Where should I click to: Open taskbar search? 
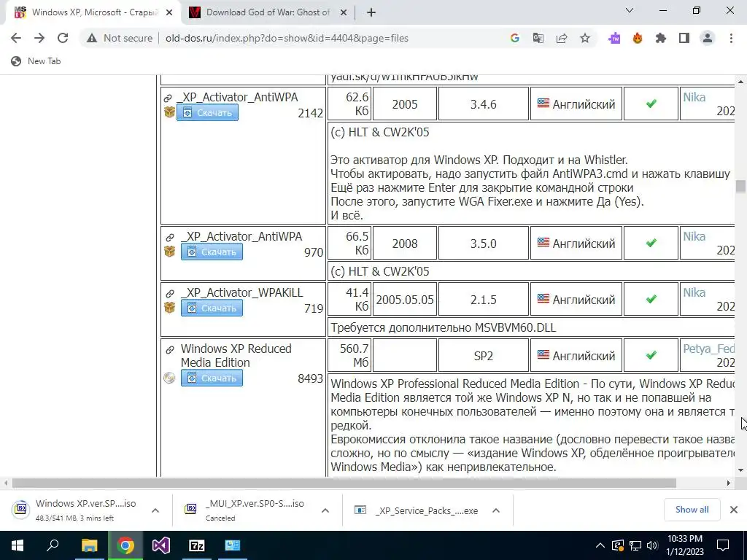53,545
